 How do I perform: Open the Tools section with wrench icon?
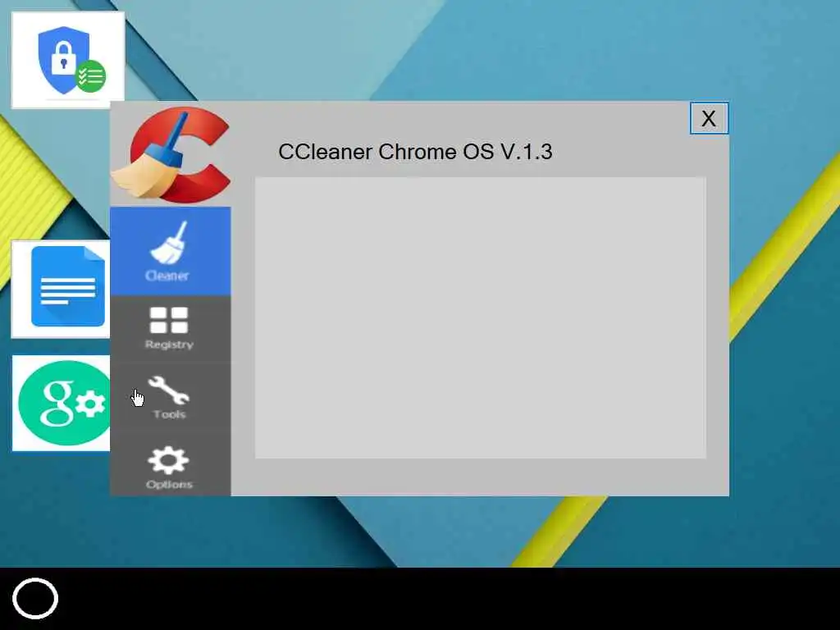171,398
